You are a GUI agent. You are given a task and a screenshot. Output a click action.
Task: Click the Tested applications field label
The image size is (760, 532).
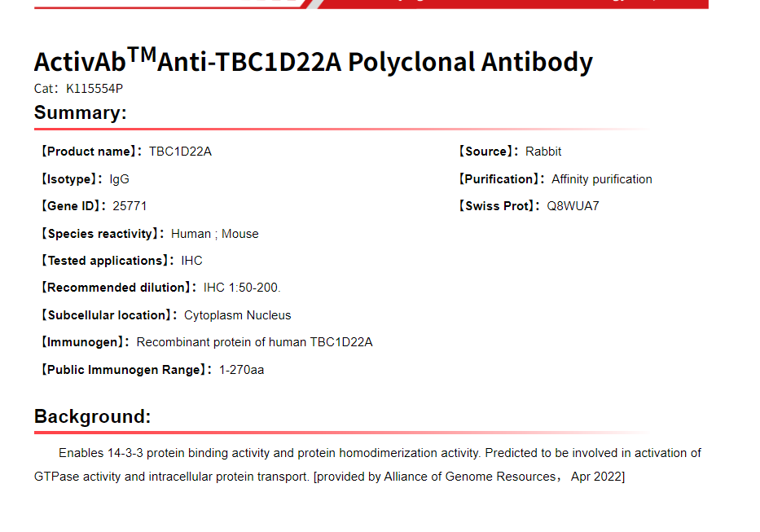pos(106,261)
